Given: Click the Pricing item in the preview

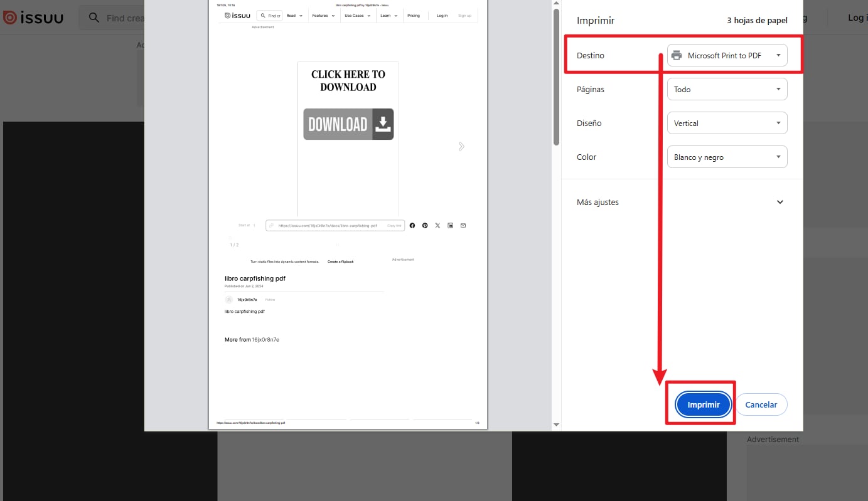Looking at the screenshot, I should [x=414, y=15].
